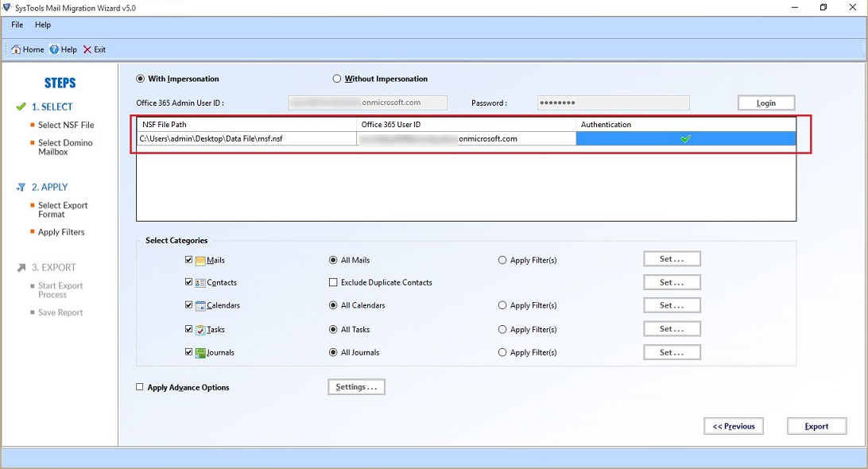This screenshot has width=868, height=469.
Task: Go back with the Previous button
Action: click(734, 426)
